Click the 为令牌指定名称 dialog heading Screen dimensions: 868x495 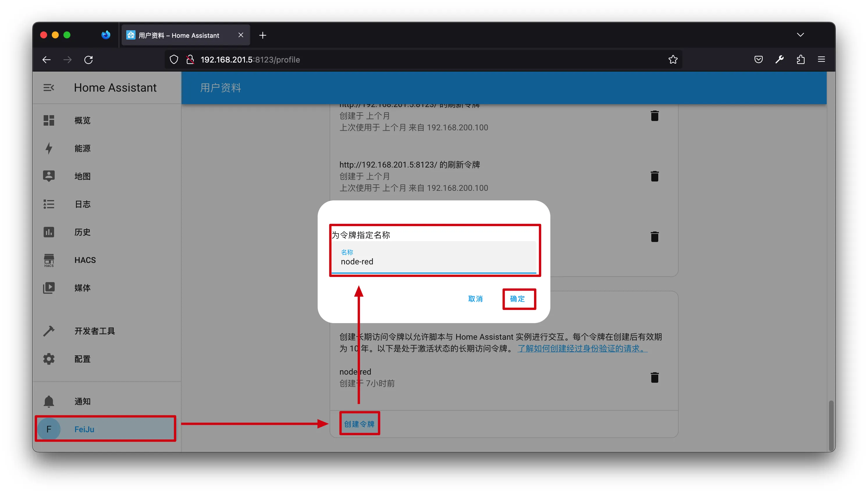[361, 235]
